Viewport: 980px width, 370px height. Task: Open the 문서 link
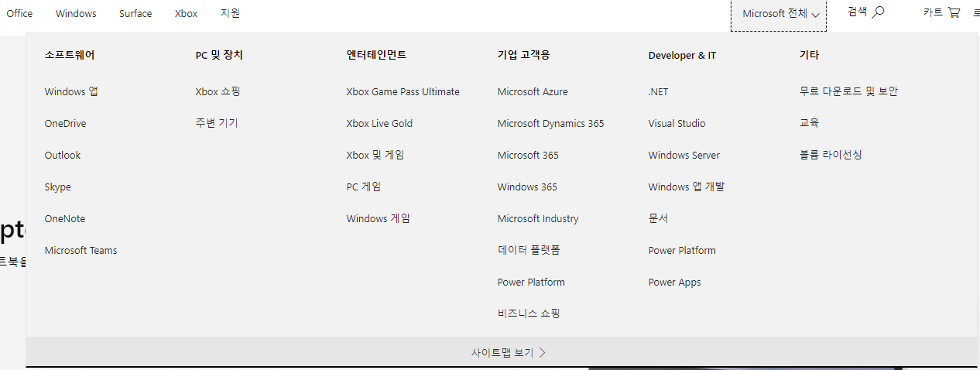(658, 218)
